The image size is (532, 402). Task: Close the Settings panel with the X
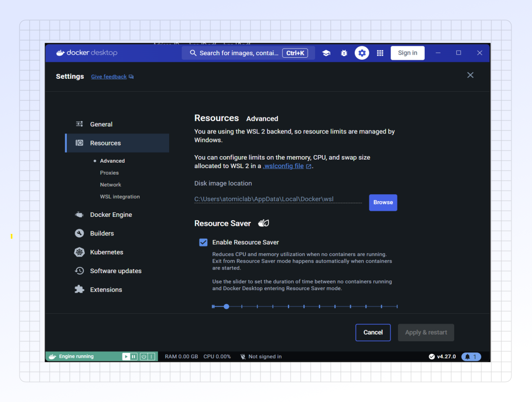click(470, 75)
